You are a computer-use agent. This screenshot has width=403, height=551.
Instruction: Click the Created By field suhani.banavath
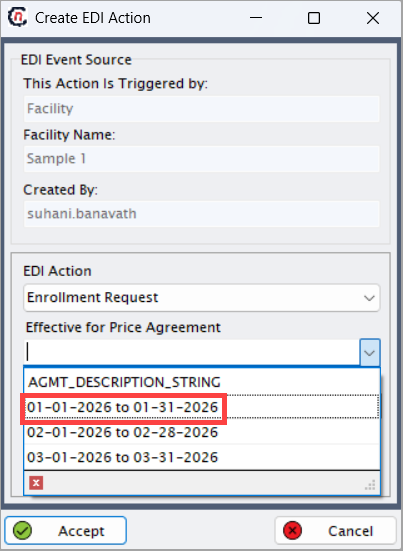click(x=202, y=214)
